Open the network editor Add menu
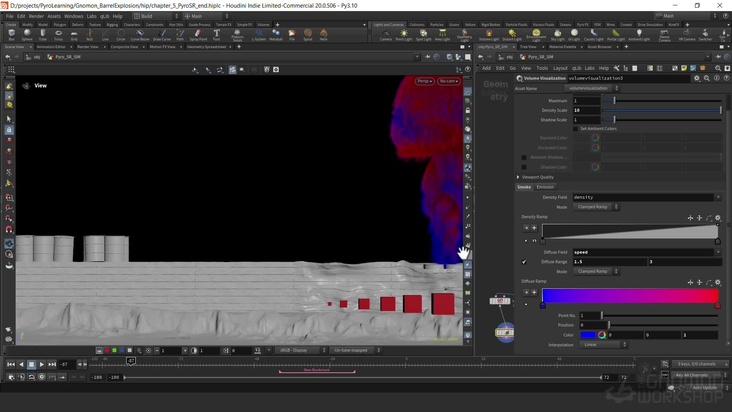 pos(486,68)
